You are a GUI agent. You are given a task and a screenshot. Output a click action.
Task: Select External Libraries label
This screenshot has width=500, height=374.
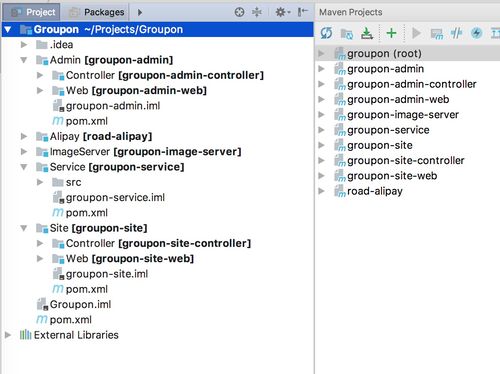click(76, 335)
